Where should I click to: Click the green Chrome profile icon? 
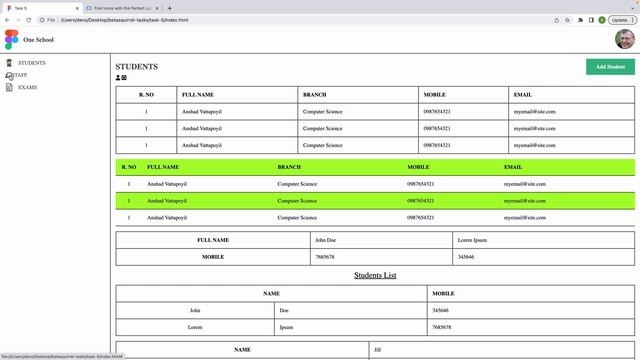(602, 20)
